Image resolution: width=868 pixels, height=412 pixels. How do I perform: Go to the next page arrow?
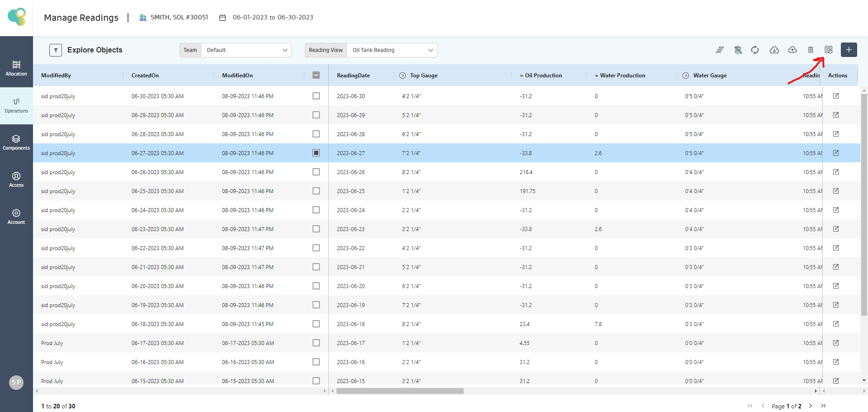(x=810, y=406)
